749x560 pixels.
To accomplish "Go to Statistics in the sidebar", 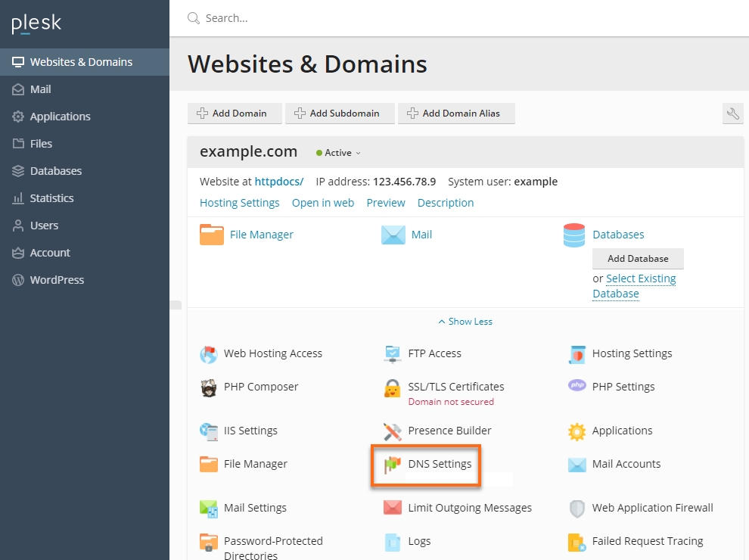I will 51,198.
